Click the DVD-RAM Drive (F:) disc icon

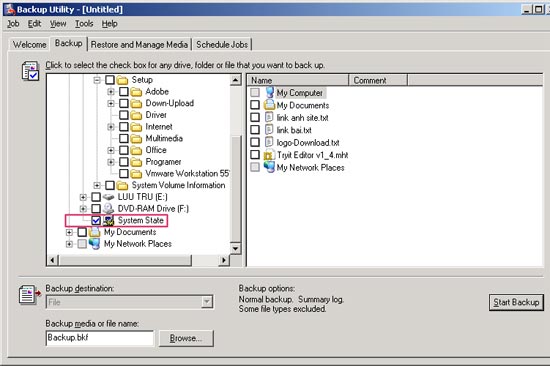click(x=108, y=209)
